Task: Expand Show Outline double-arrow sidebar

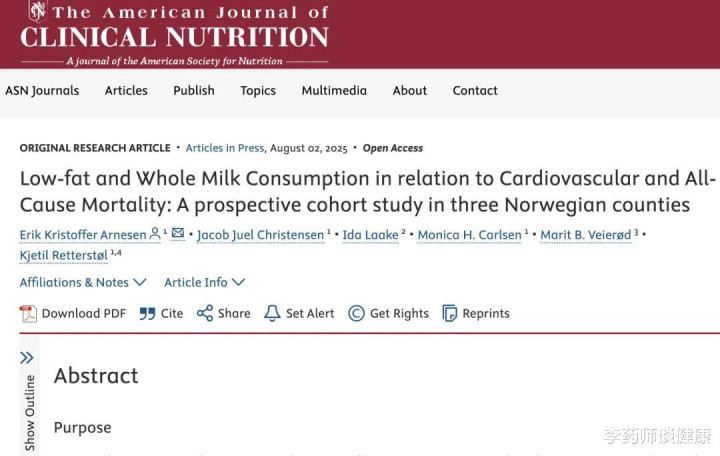Action: click(27, 358)
